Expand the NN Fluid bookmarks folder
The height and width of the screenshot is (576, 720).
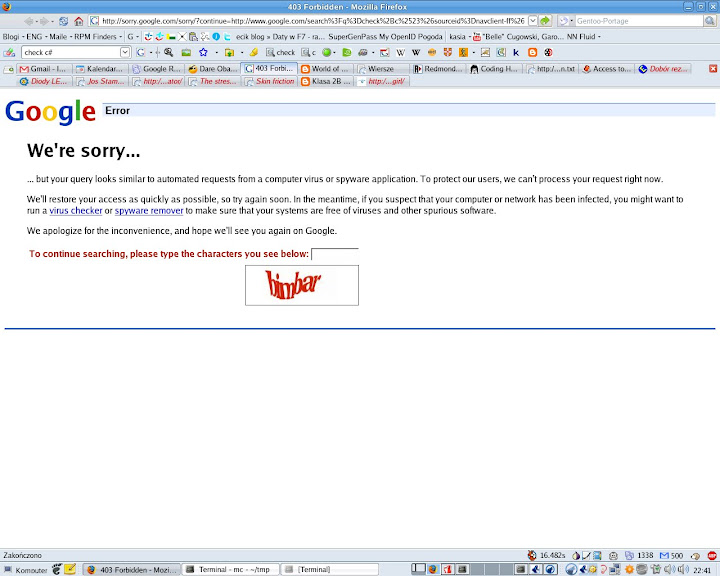point(583,37)
